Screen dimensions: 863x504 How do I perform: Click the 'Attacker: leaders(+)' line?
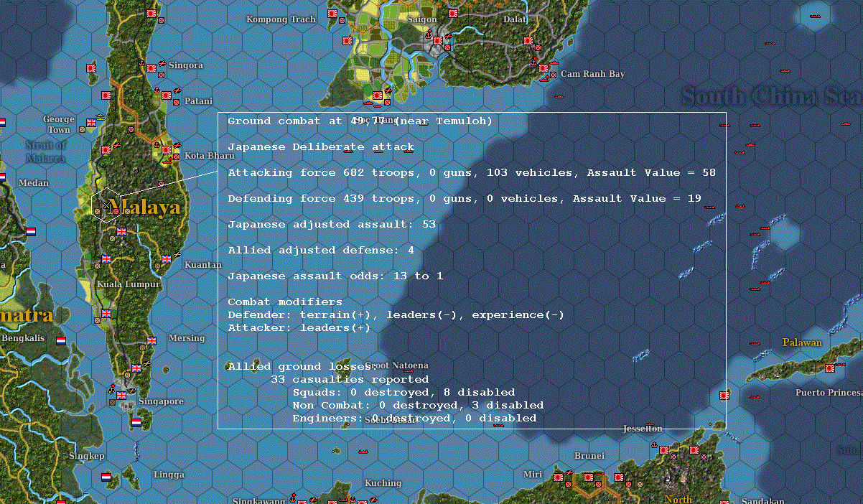[299, 328]
